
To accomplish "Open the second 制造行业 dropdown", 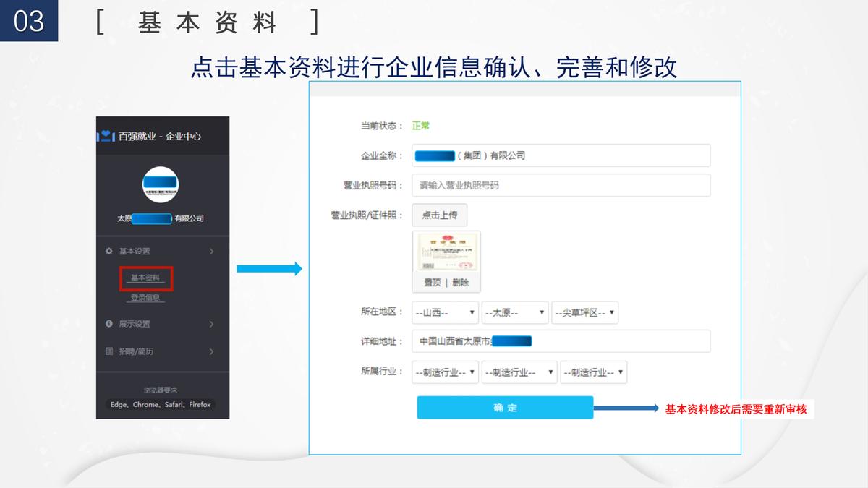I will [x=519, y=372].
